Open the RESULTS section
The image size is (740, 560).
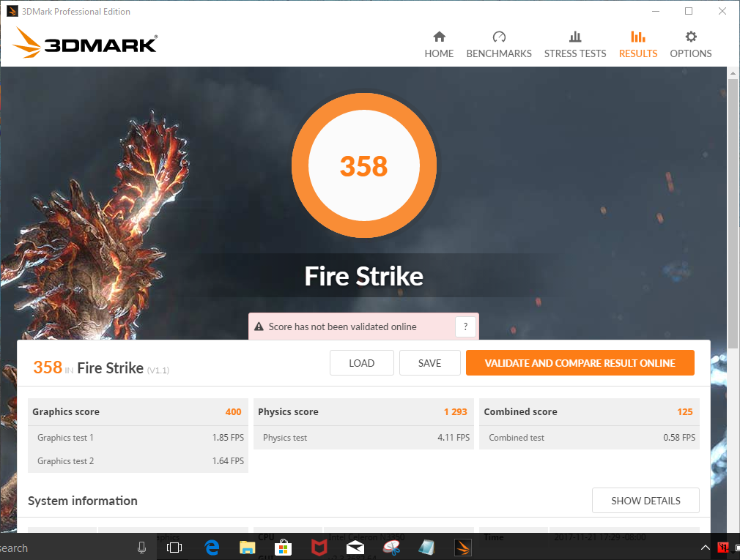pyautogui.click(x=638, y=45)
